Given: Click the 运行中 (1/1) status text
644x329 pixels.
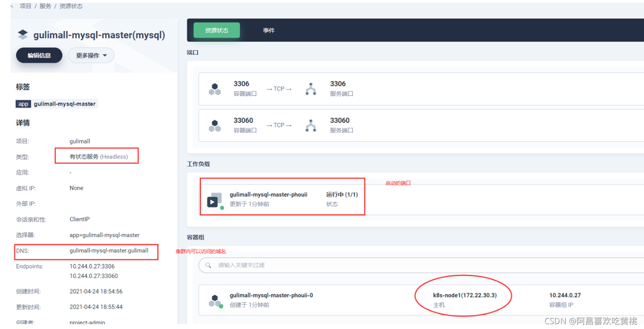Looking at the screenshot, I should pyautogui.click(x=342, y=195).
